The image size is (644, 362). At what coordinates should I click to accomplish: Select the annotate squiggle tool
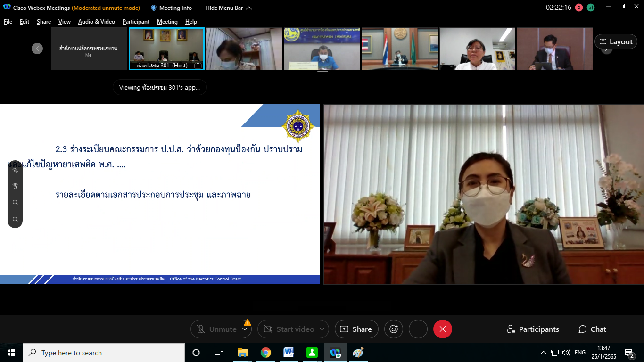(15, 170)
